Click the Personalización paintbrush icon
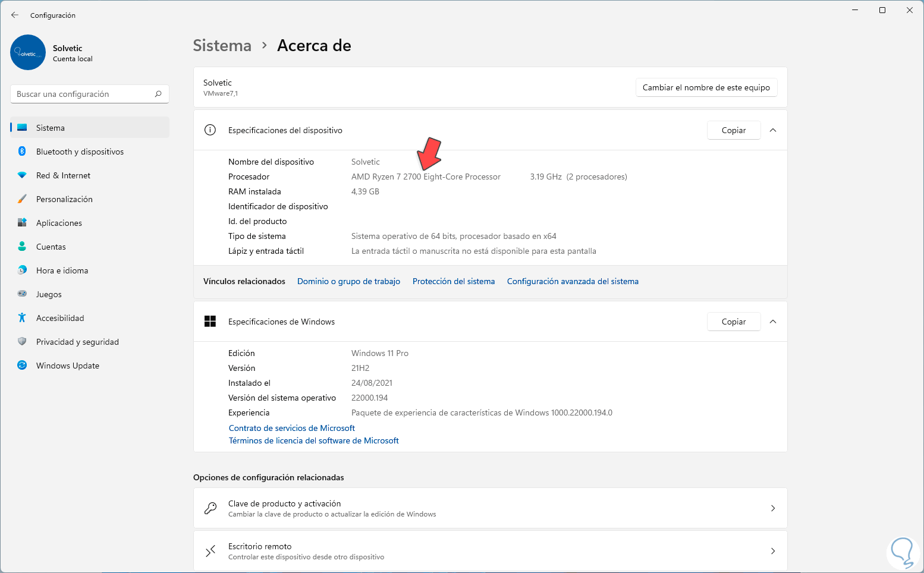This screenshot has width=924, height=573. (22, 199)
